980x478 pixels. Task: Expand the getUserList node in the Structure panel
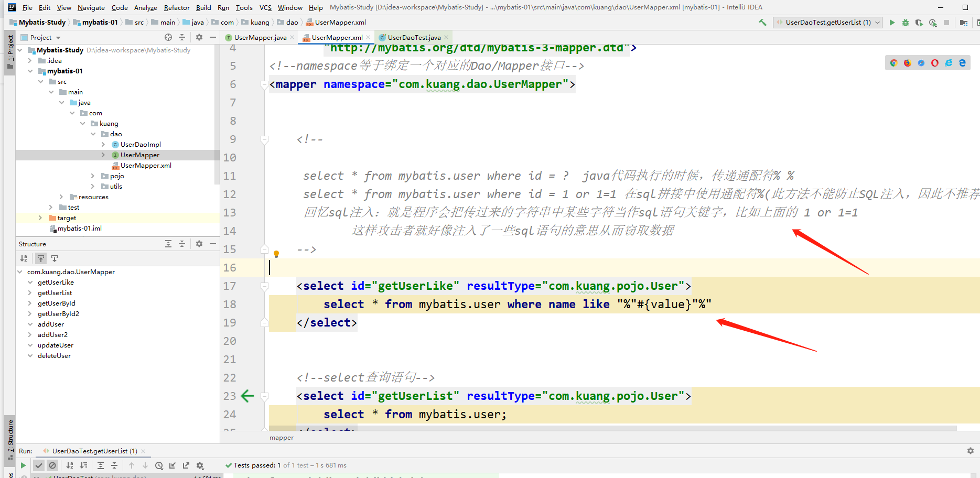[30, 293]
